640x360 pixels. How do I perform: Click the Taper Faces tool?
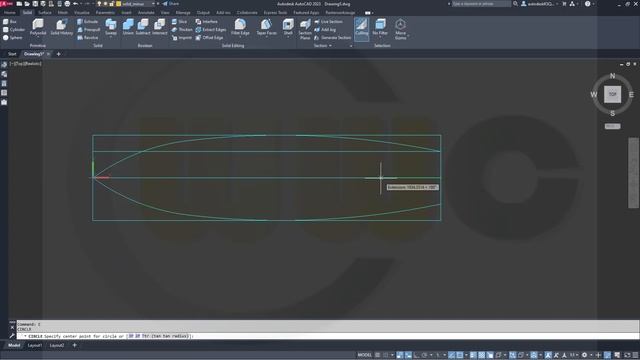pos(266,27)
